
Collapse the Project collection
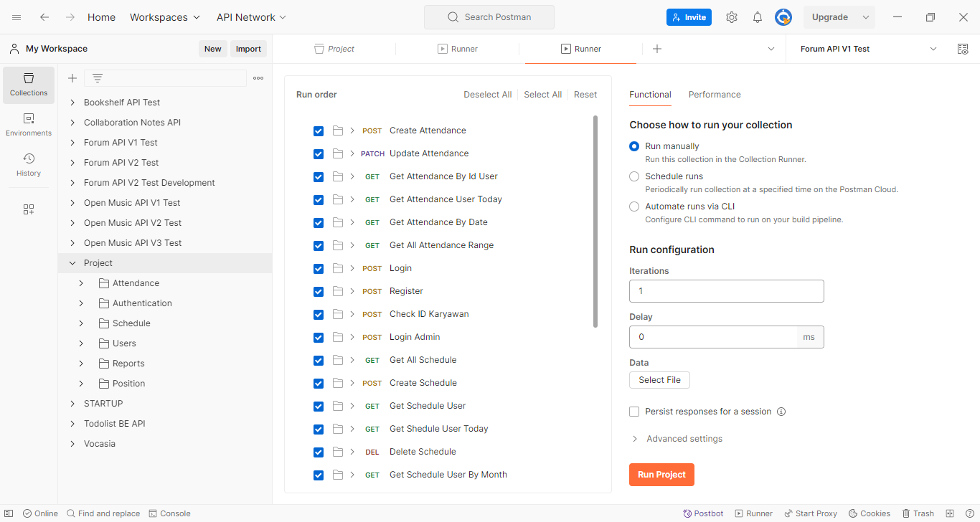[72, 263]
